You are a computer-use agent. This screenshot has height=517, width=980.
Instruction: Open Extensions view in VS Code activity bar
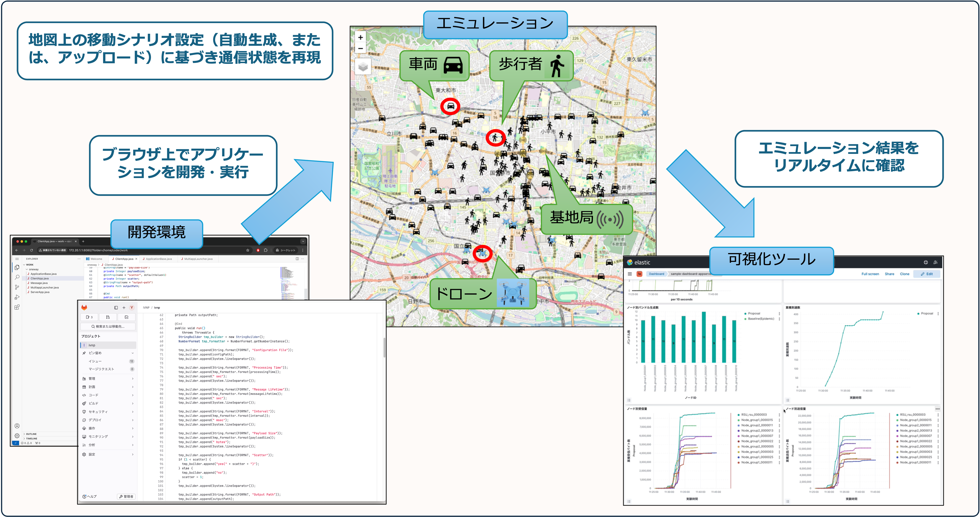(x=17, y=307)
